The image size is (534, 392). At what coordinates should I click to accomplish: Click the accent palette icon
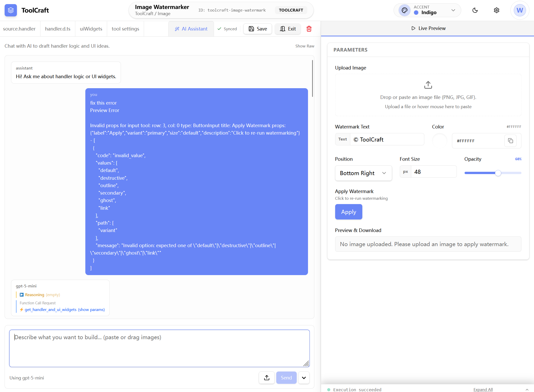tap(404, 10)
